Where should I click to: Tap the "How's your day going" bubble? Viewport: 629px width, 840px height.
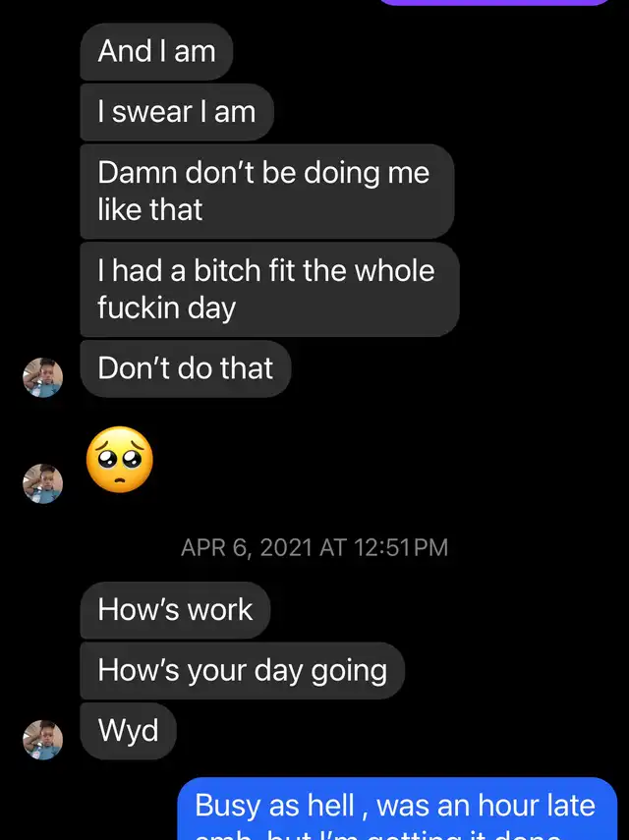pos(242,671)
